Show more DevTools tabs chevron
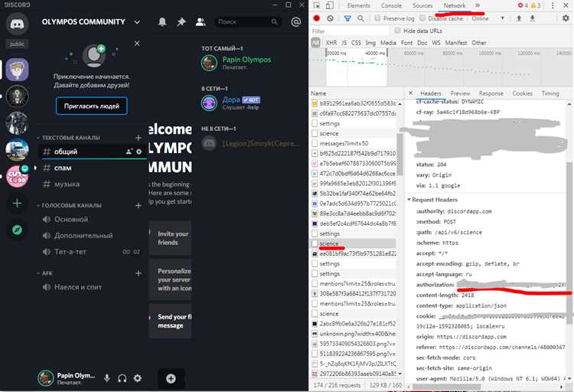The image size is (574, 392). pyautogui.click(x=478, y=5)
